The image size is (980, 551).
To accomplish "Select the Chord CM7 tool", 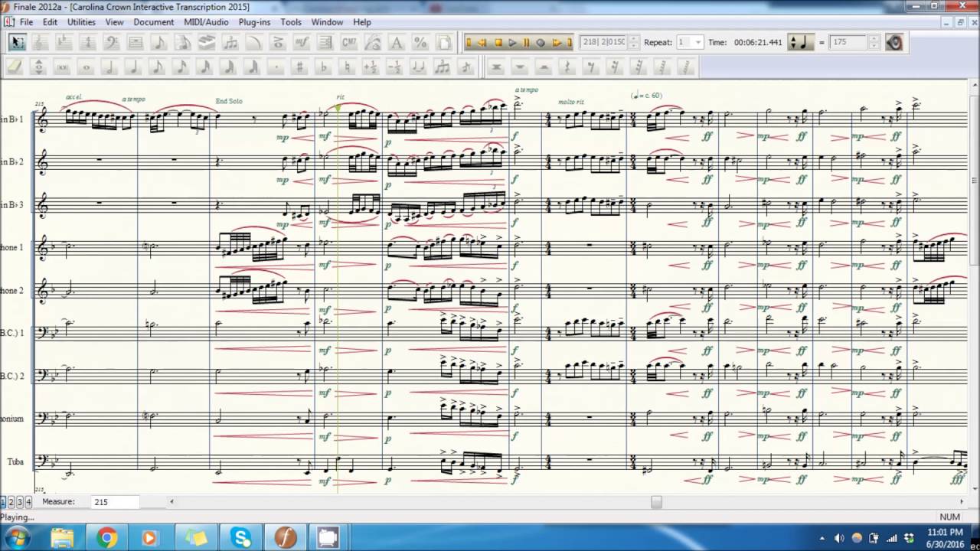I will [349, 43].
